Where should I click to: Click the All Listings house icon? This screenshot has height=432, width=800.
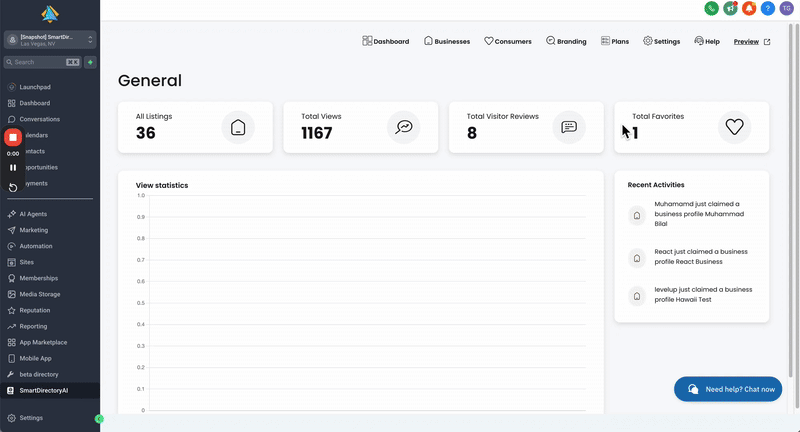pos(238,127)
